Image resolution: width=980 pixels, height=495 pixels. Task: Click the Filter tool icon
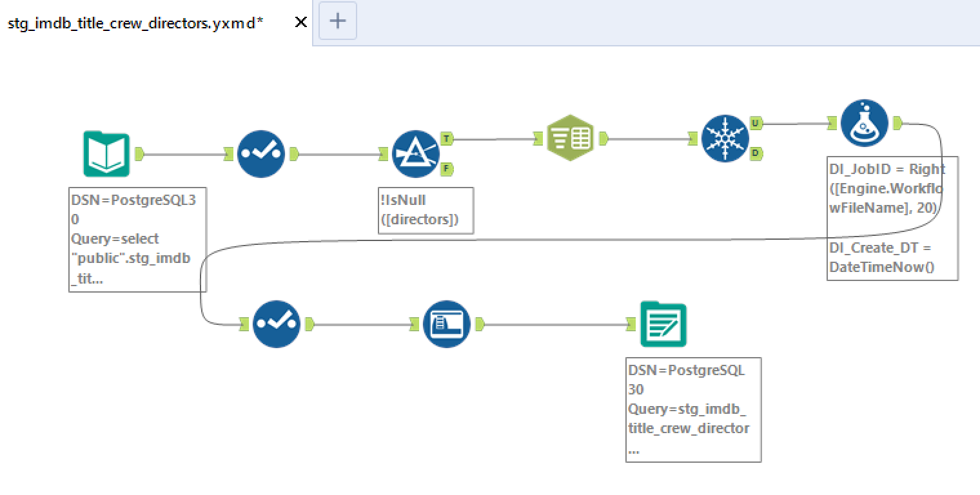pos(416,154)
